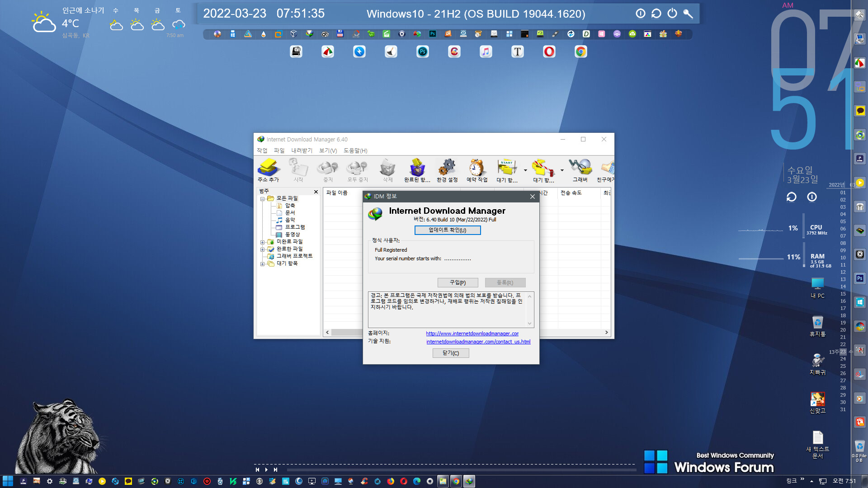Screen dimensions: 868x488
Task: Launch Chrome from the top dock
Action: tap(581, 52)
